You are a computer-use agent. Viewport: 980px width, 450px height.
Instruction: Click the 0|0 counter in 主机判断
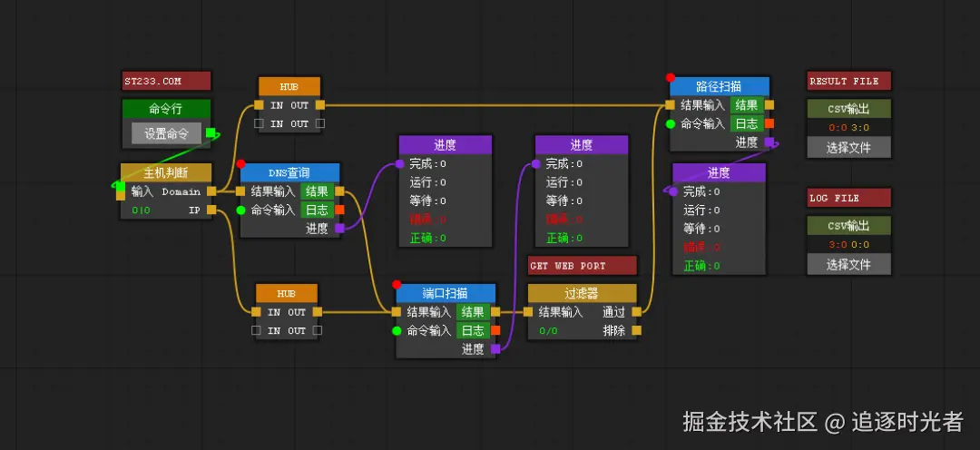click(x=142, y=210)
